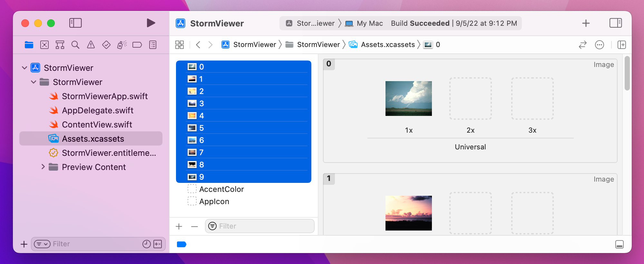Select Assets.xcassets in the navigator
This screenshot has width=644, height=264.
tap(91, 138)
